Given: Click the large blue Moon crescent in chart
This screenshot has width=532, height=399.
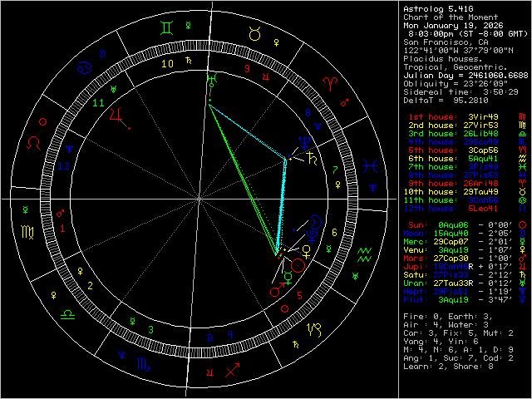Looking at the screenshot, I should tap(316, 222).
